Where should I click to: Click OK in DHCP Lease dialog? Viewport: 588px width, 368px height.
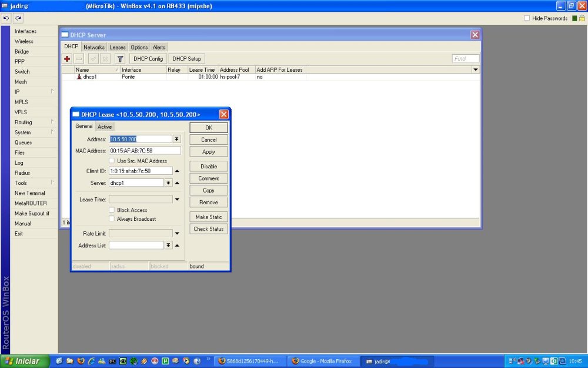[209, 128]
